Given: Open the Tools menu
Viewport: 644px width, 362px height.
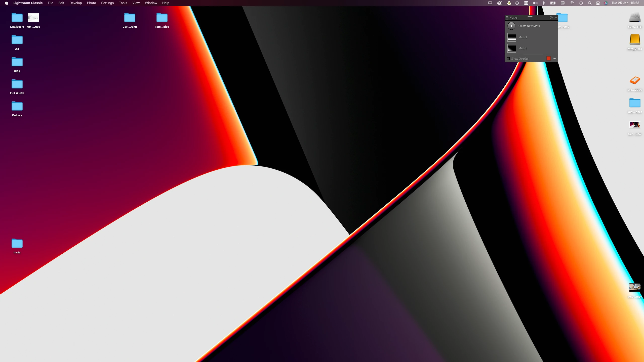Looking at the screenshot, I should pos(123,3).
